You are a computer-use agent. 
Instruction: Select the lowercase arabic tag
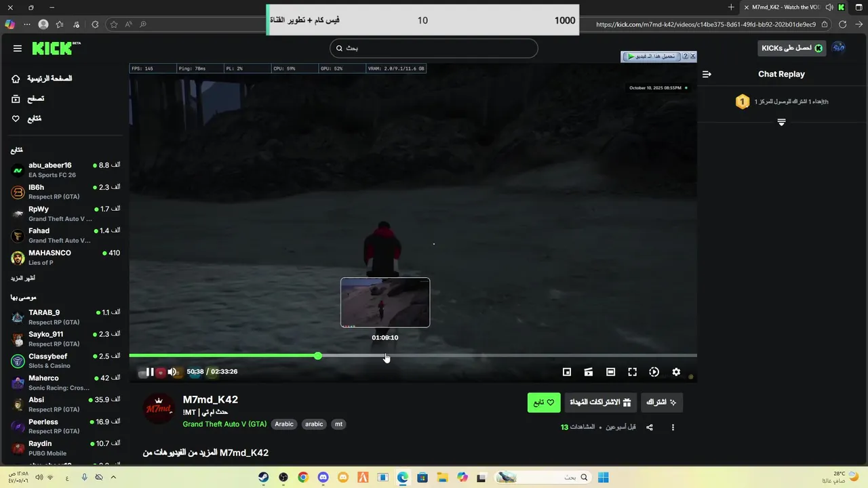click(314, 424)
